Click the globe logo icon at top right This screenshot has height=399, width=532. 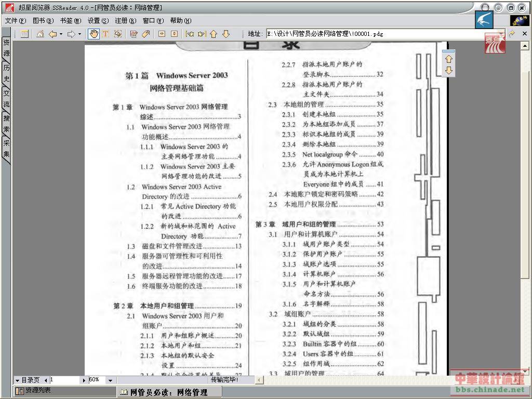coord(519,20)
